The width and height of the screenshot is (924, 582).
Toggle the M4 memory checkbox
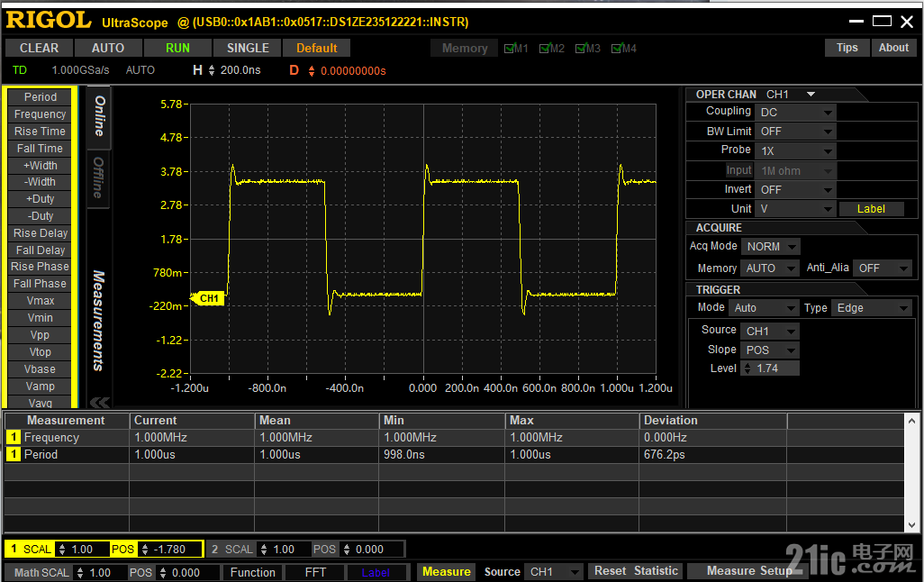tap(617, 49)
